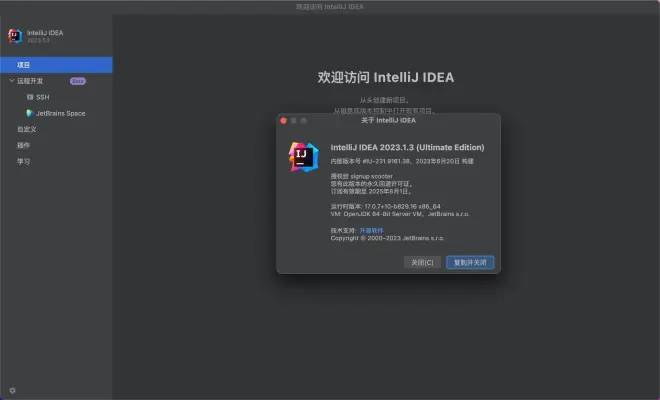This screenshot has width=660, height=400.
Task: Click the grey minimize dot in the About dialog
Action: [x=293, y=120]
